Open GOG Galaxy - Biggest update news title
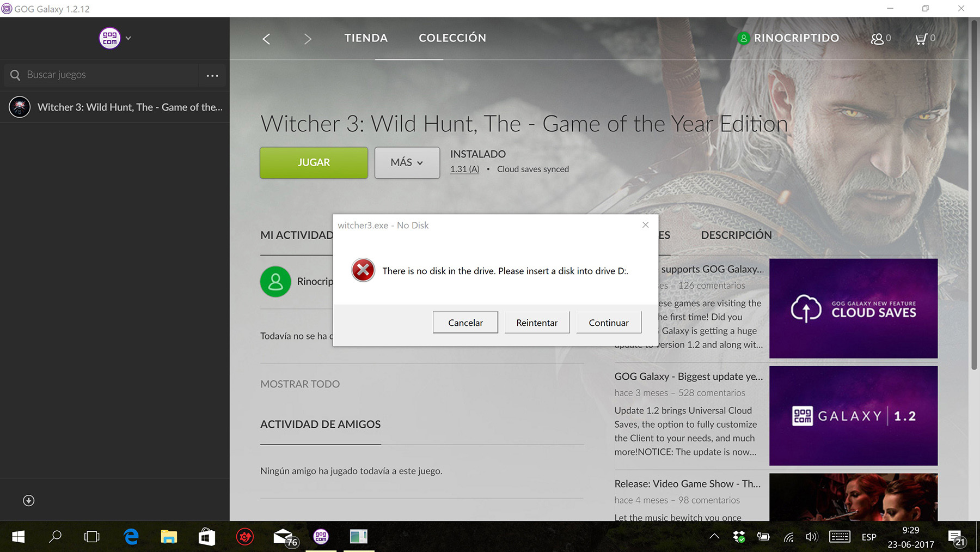The image size is (980, 552). [x=689, y=377]
